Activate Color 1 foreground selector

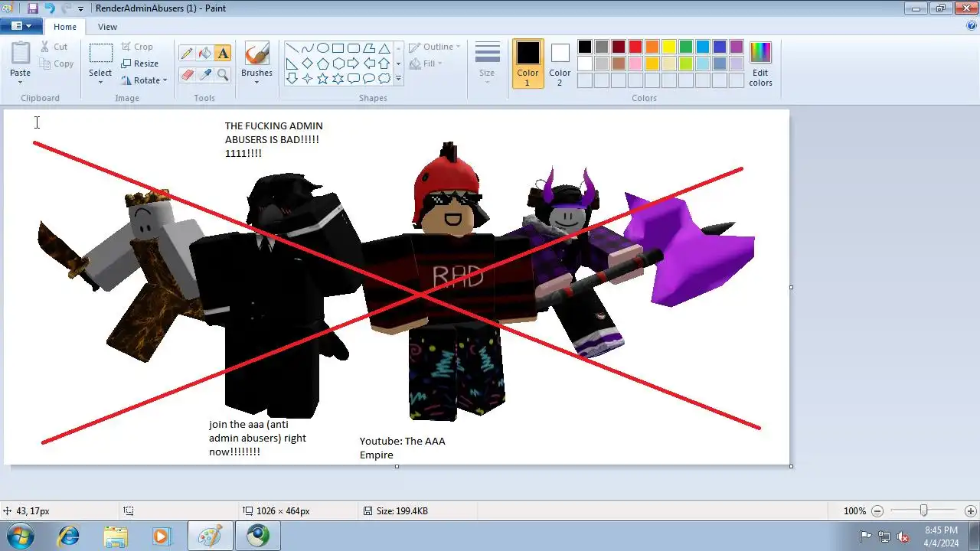528,64
